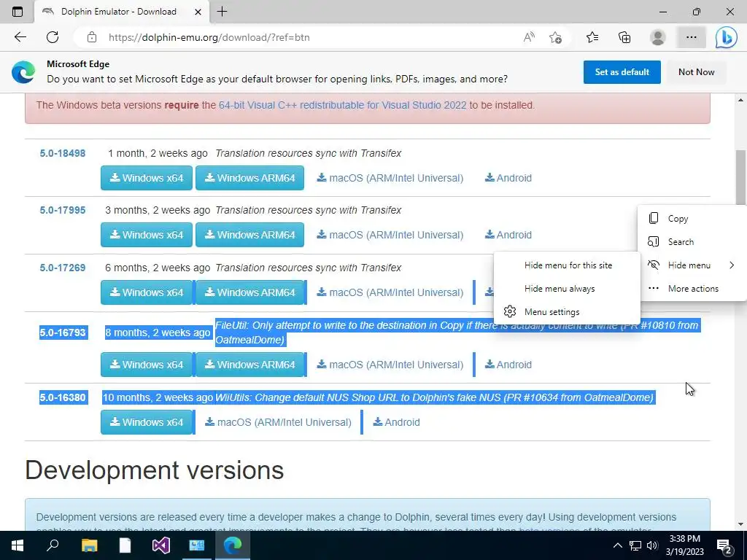Open taskbar Search magnifier
The image size is (747, 560).
coord(53,545)
